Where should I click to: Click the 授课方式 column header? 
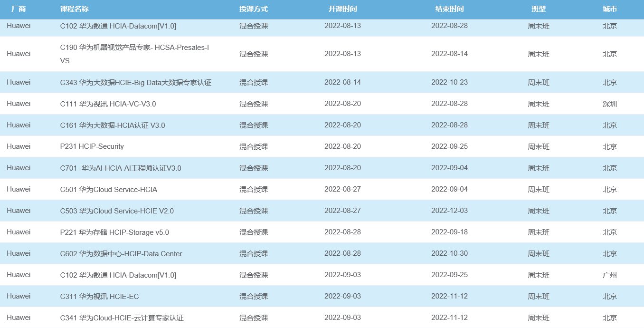pyautogui.click(x=254, y=9)
